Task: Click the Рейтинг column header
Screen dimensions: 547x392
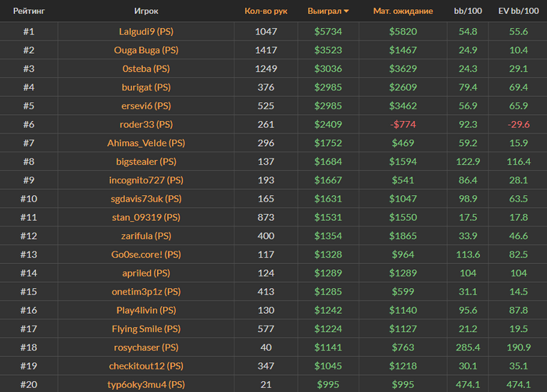Action: click(28, 12)
